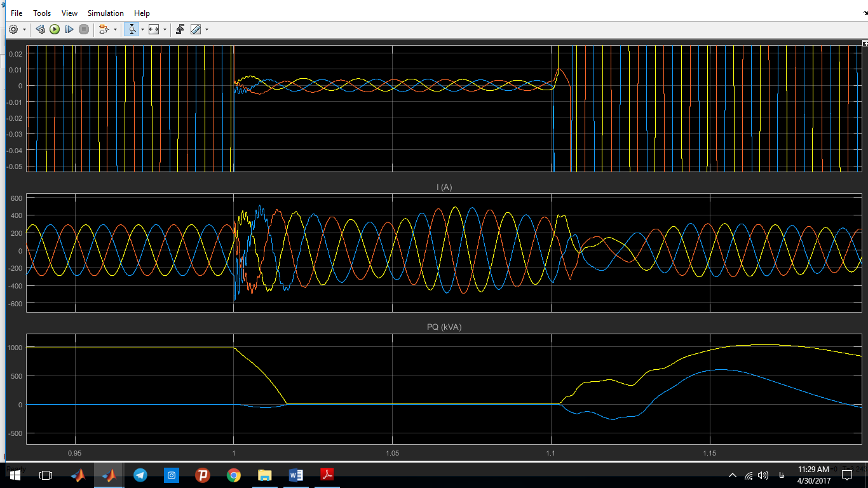
Task: Expand the Configuration Properties dropdown arrow
Action: [25, 29]
